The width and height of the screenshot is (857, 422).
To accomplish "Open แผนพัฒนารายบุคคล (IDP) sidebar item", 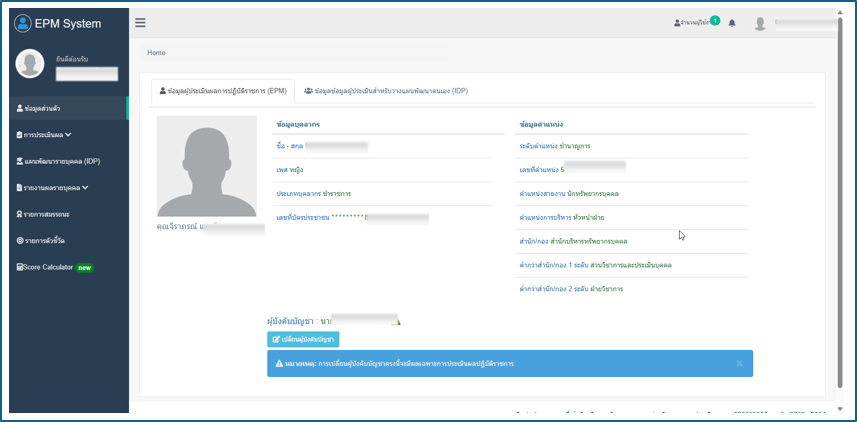I will (68, 161).
